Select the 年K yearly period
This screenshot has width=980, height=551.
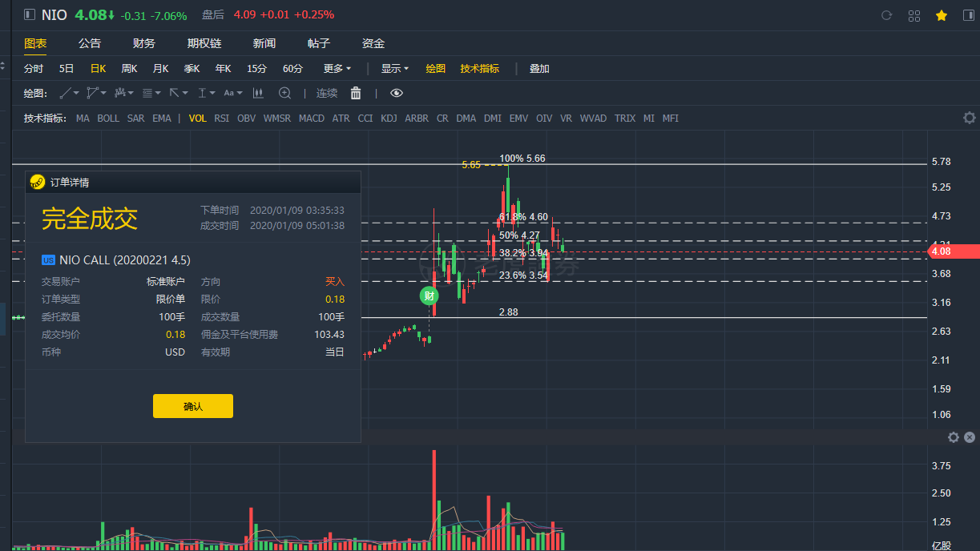tap(223, 69)
